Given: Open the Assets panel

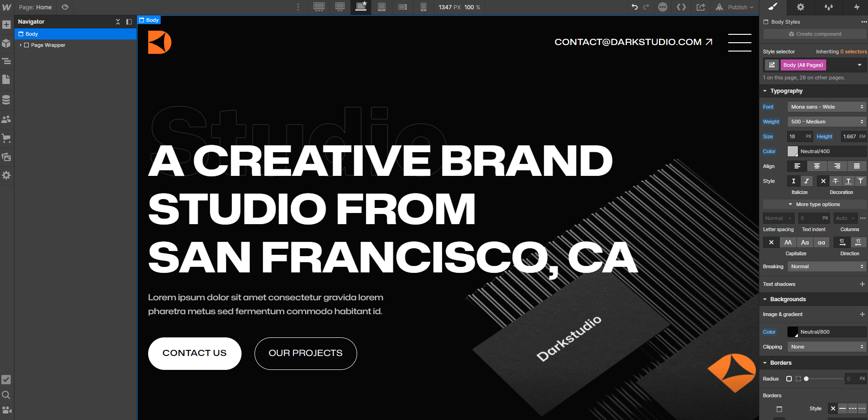Looking at the screenshot, I should coord(7,157).
